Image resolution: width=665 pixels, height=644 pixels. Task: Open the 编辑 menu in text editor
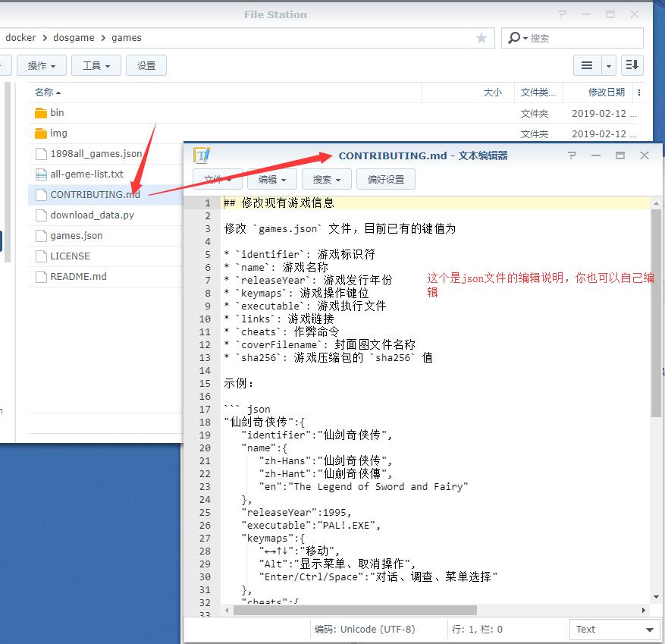point(272,180)
